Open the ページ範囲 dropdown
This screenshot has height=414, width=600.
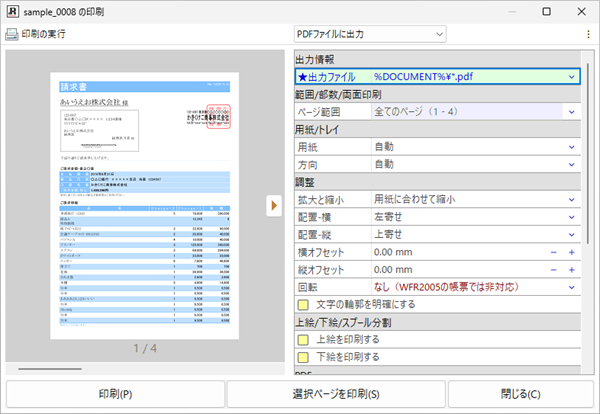click(571, 112)
